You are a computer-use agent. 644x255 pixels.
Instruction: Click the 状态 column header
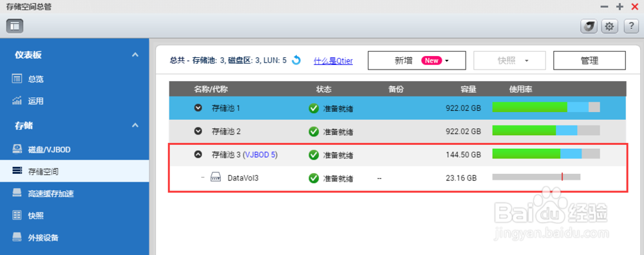[324, 89]
